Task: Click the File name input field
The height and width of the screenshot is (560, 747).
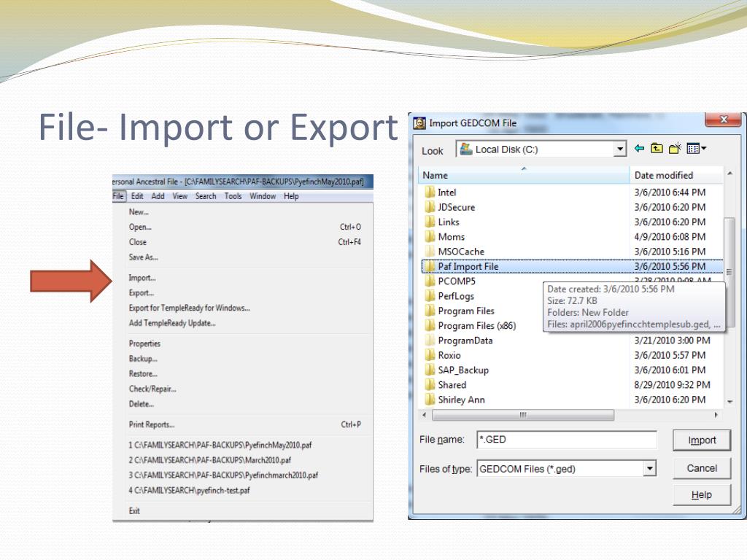Action: pos(567,440)
